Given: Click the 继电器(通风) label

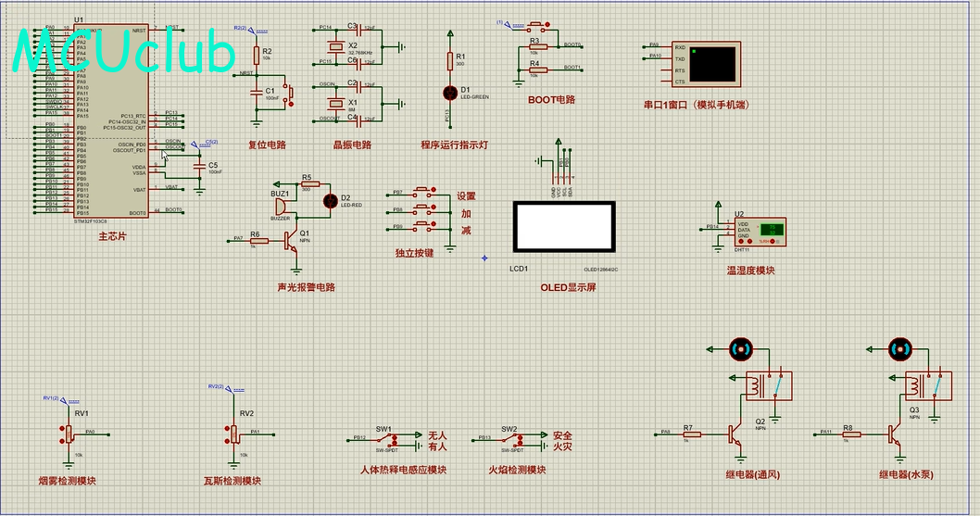Looking at the screenshot, I should [x=752, y=474].
